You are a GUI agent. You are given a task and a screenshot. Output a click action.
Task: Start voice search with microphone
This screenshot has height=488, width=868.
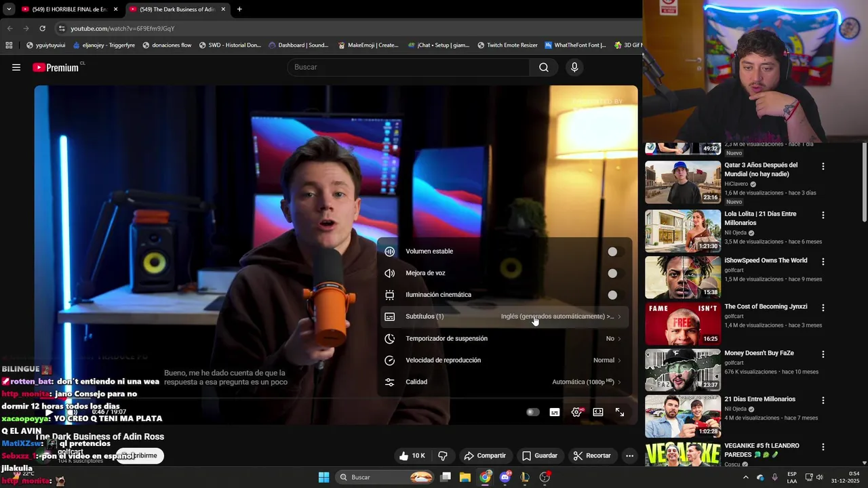click(574, 67)
